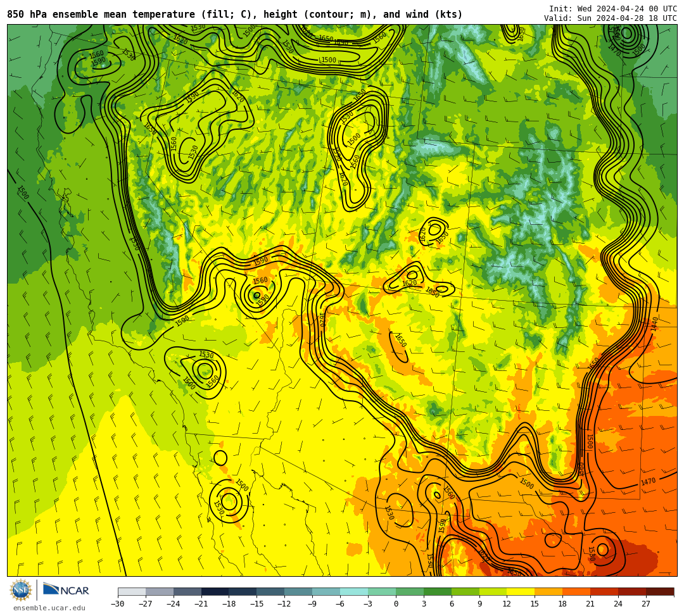Click the Valid: Sun 2024-04-28 18 UTC text
The height and width of the screenshot is (616, 684).
(x=611, y=18)
